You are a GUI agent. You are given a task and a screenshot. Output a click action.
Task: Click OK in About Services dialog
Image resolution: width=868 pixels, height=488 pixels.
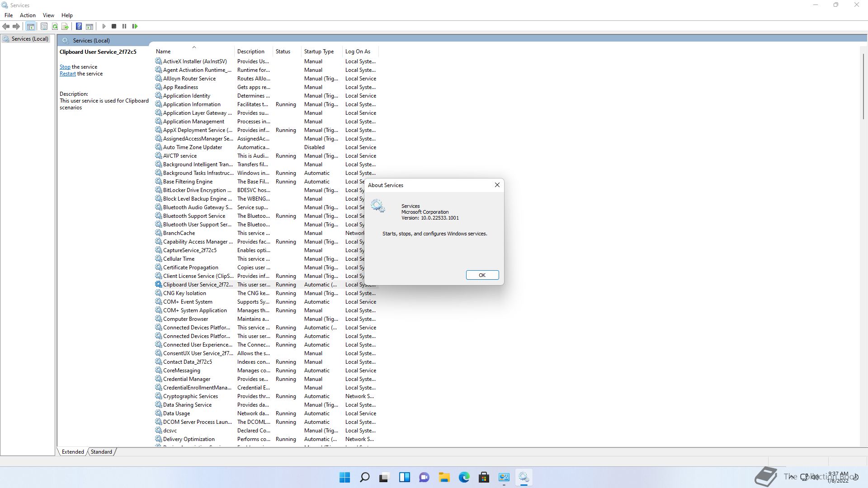[482, 275]
